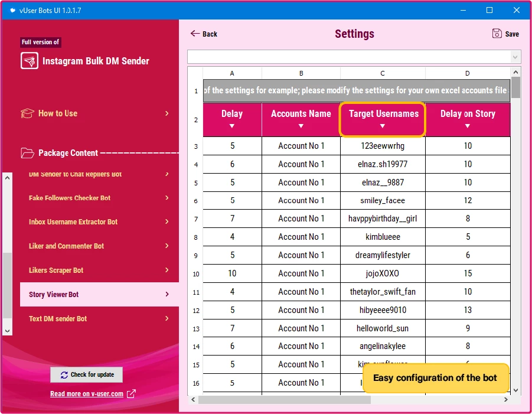Viewport: 532px width, 414px height.
Task: Click the external link icon beside v-user.com
Action: 131,394
